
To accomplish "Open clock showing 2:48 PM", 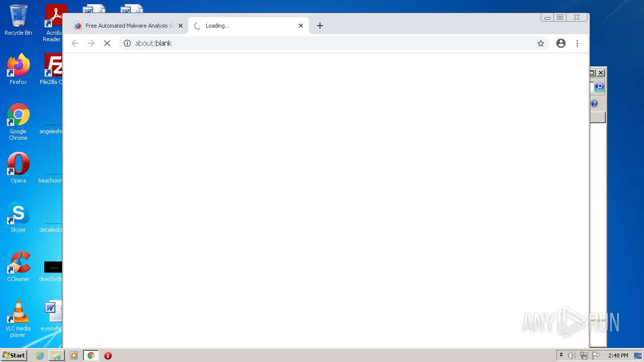I will (x=618, y=355).
